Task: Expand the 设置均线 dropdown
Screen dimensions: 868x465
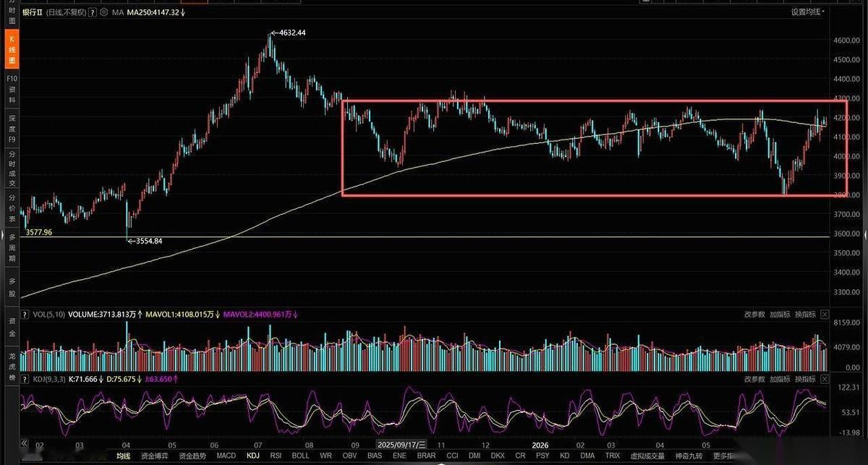Action: pyautogui.click(x=809, y=12)
